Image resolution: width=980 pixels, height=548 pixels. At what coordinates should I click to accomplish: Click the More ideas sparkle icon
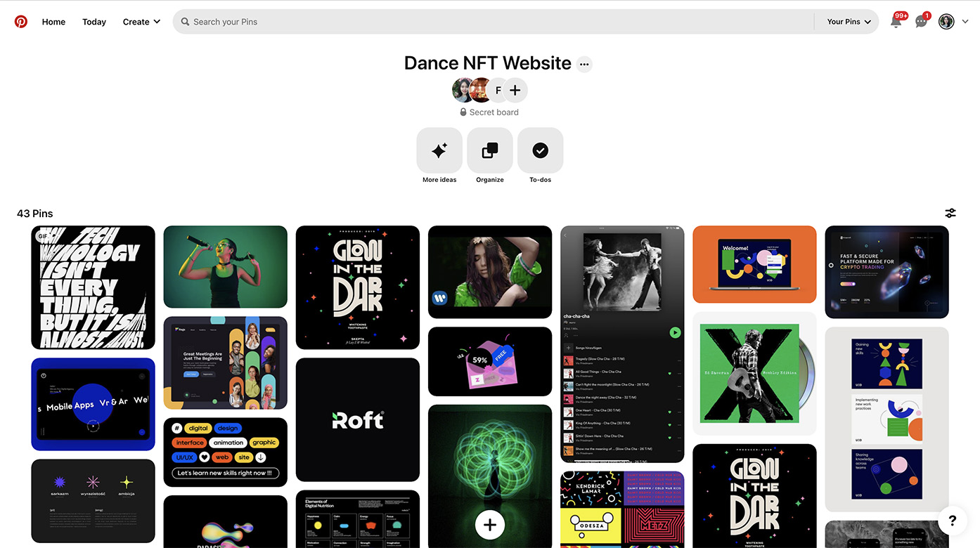(439, 150)
